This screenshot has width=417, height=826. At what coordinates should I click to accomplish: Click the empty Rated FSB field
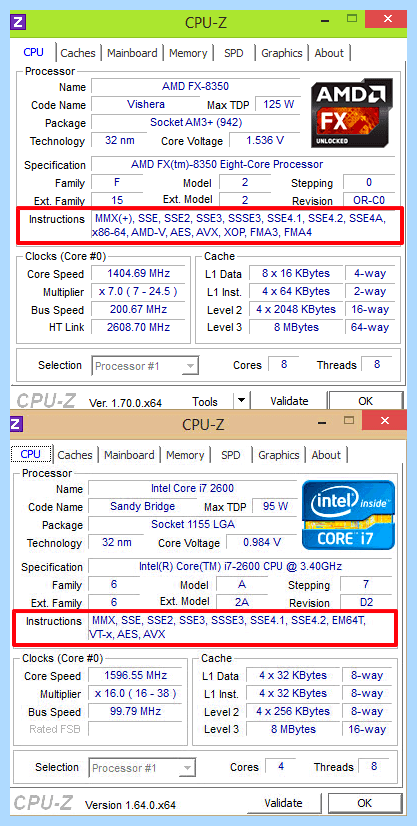pos(135,729)
